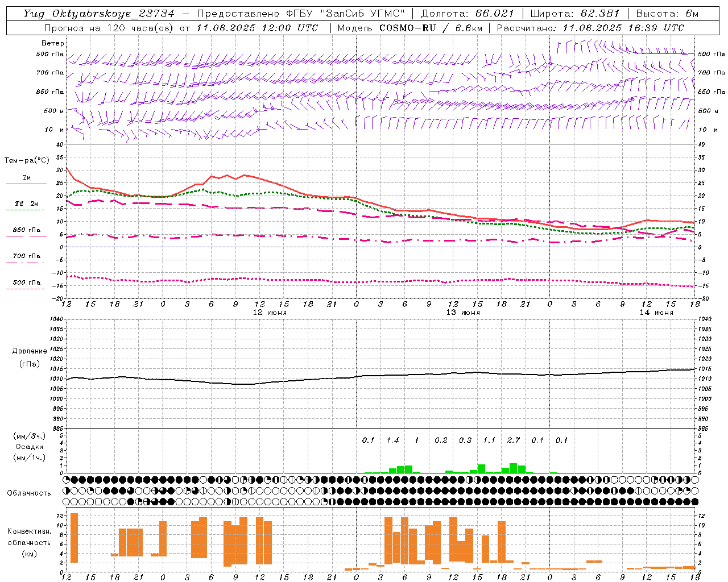The height and width of the screenshot is (582, 728).
Task: Click the 10 м wind level label on the left
Action: tap(54, 130)
